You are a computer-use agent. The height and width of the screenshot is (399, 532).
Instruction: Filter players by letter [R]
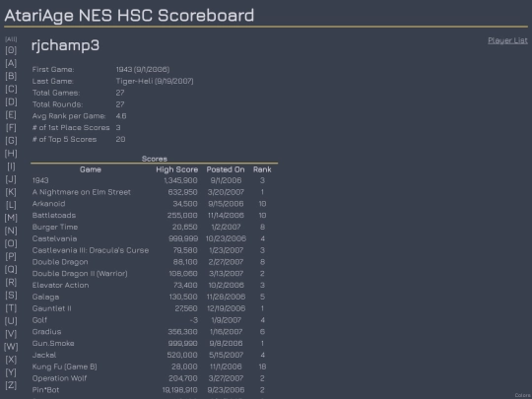11,283
